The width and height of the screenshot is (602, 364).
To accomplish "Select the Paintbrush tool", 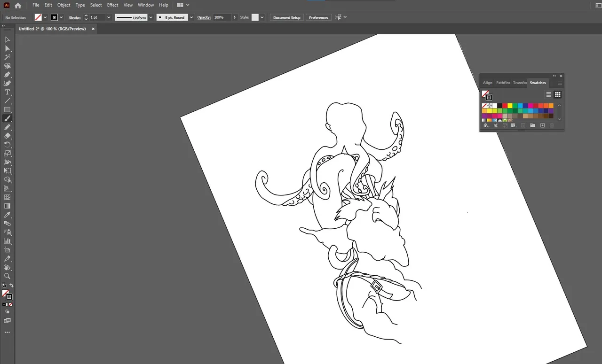I will coord(8,118).
